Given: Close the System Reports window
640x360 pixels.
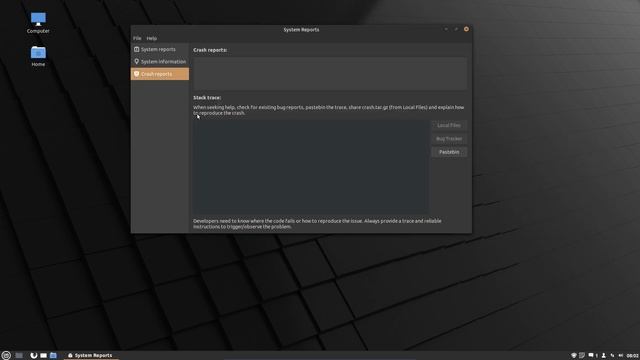Looking at the screenshot, I should point(466,29).
